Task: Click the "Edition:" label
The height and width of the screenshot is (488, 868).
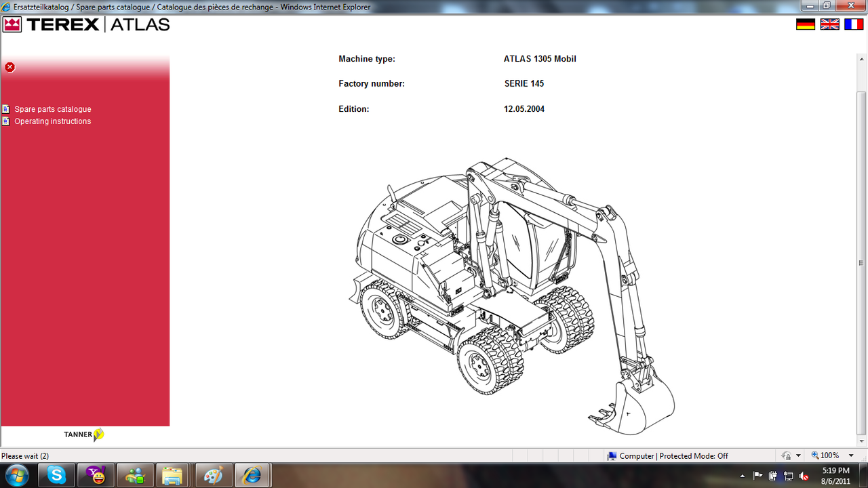Action: tap(354, 109)
